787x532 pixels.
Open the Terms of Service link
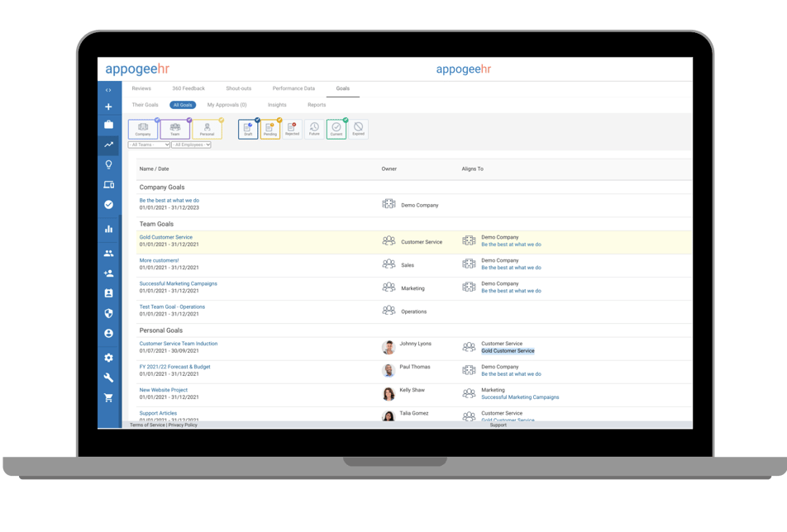pyautogui.click(x=147, y=425)
